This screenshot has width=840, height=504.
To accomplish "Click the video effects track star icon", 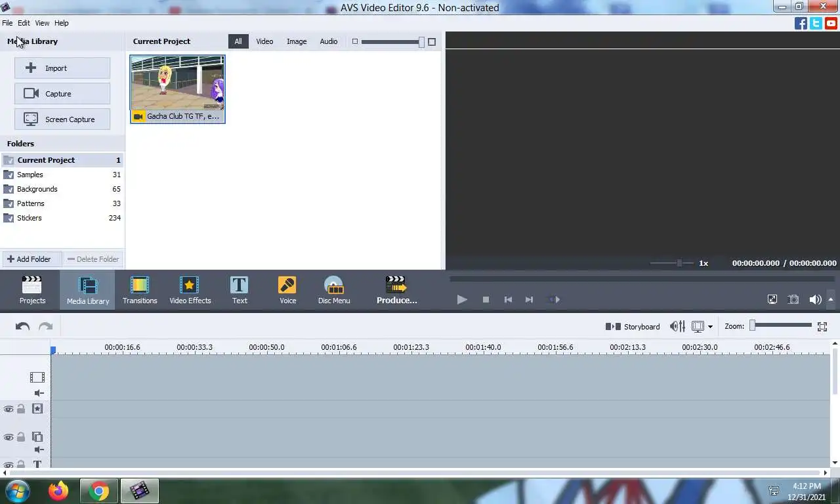I will click(37, 409).
